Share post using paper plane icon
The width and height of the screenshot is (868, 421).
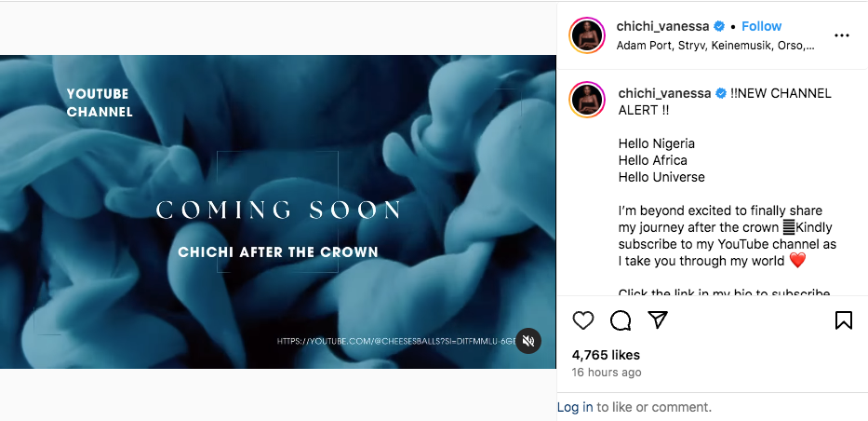point(658,320)
